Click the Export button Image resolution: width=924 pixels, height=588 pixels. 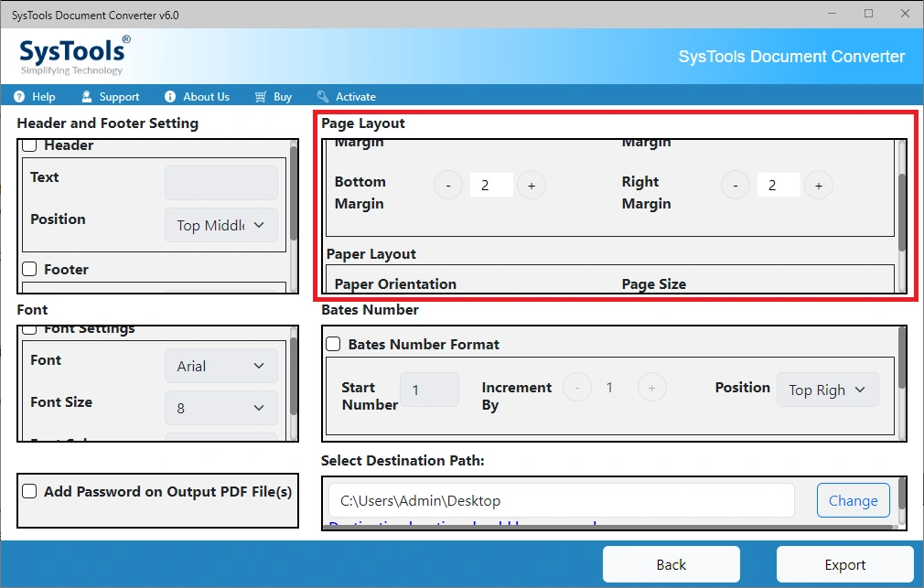[x=845, y=564]
